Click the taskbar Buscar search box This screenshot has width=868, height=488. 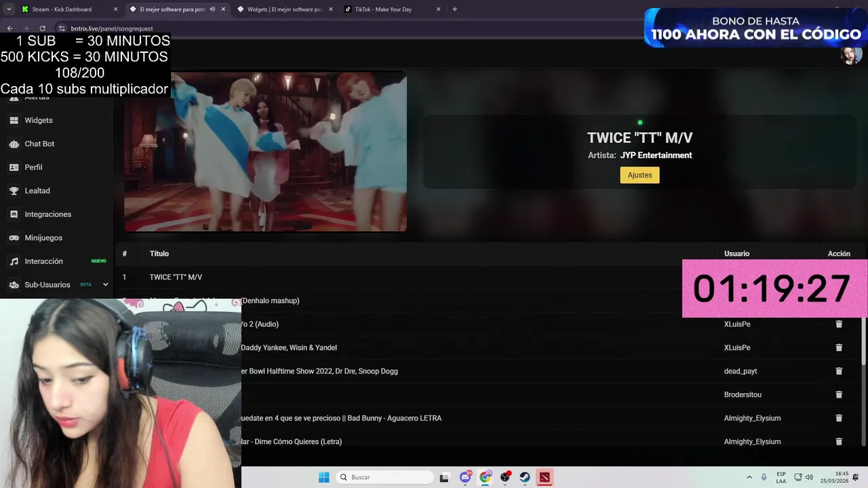pyautogui.click(x=385, y=477)
